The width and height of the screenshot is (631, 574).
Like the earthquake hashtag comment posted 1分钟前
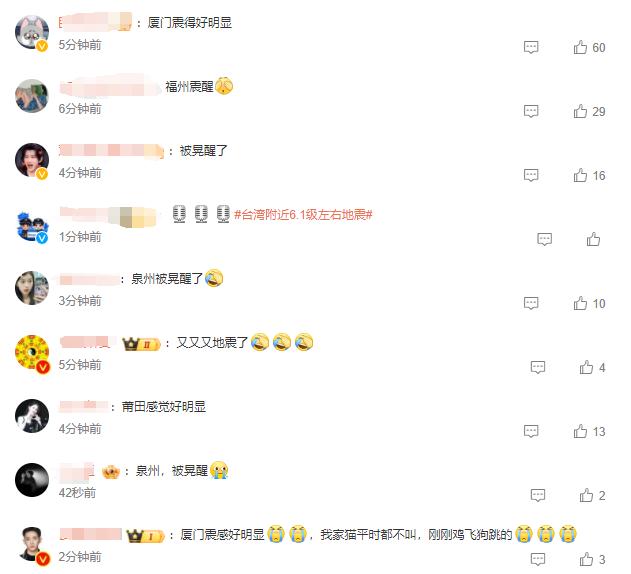(x=593, y=239)
